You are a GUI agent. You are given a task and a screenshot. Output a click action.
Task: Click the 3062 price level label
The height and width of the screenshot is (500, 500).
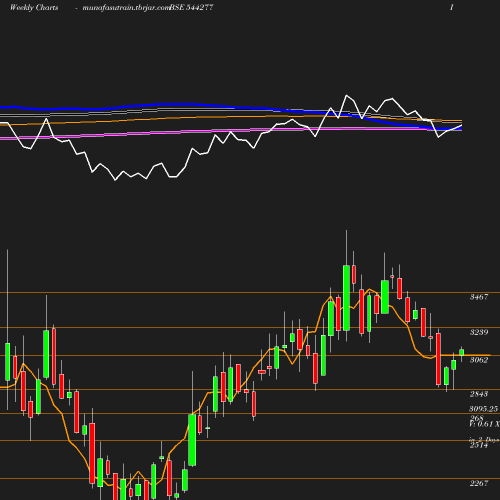(x=479, y=360)
